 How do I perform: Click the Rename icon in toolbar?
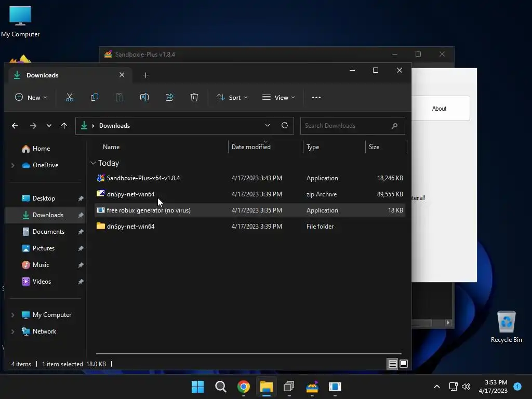[x=144, y=97]
